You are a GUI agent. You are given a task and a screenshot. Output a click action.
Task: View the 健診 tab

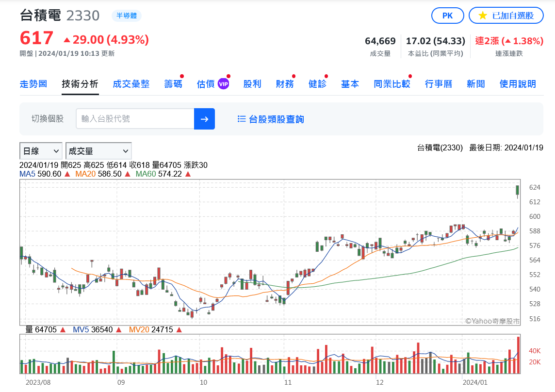(317, 84)
